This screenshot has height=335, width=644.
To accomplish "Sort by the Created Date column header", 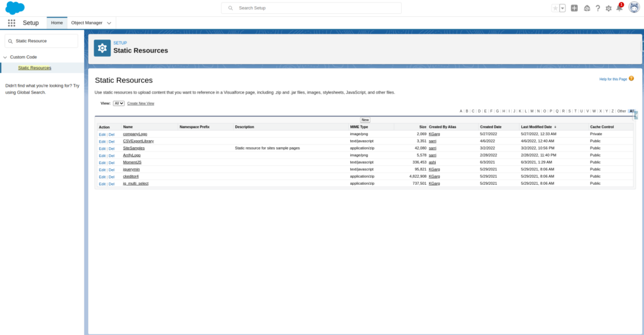I will click(x=491, y=127).
